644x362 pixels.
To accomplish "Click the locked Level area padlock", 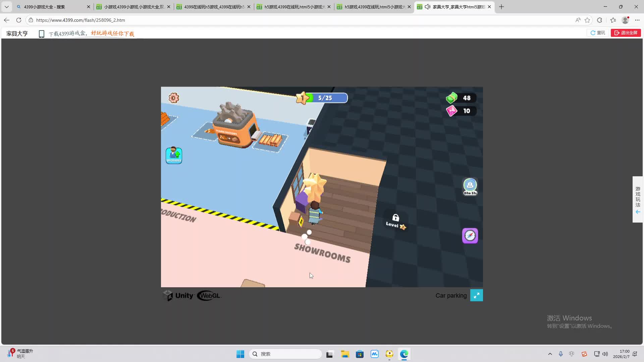I will tap(396, 218).
